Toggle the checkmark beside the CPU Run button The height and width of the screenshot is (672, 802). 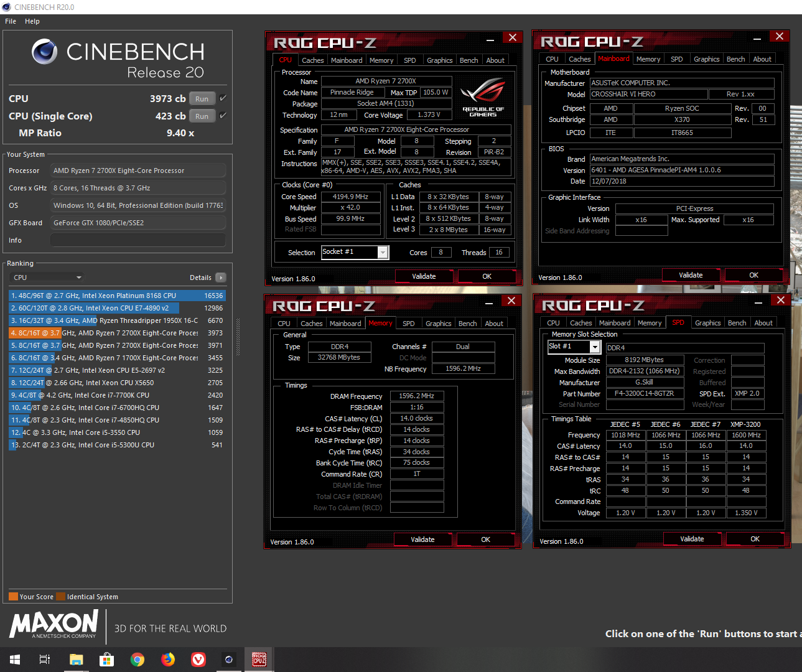tap(222, 98)
